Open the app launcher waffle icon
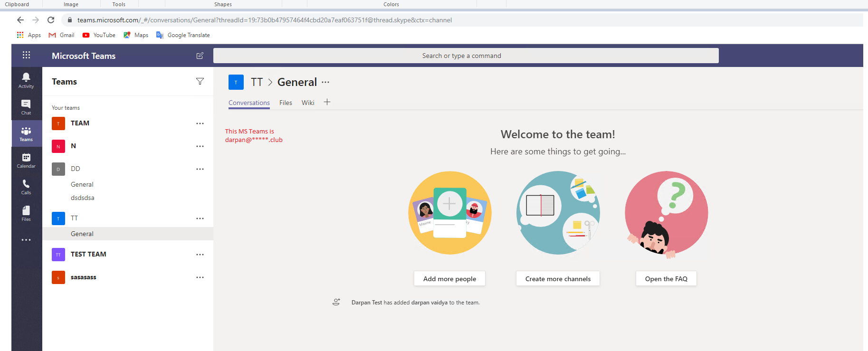The image size is (868, 351). [26, 55]
